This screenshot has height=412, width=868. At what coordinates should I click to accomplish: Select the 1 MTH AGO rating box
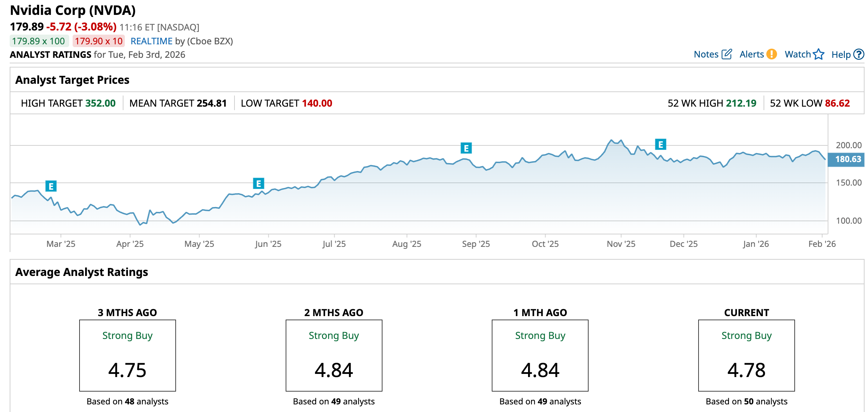pos(540,355)
